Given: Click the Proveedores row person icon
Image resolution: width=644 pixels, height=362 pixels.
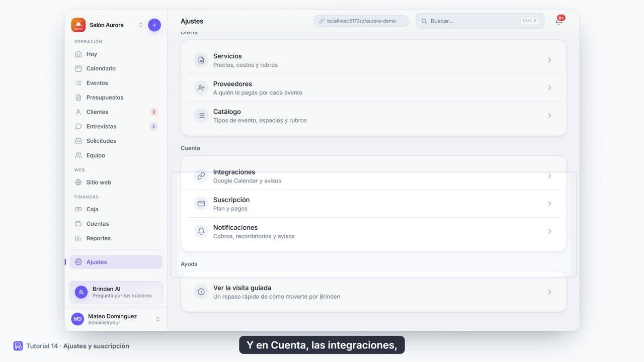Looking at the screenshot, I should (201, 88).
